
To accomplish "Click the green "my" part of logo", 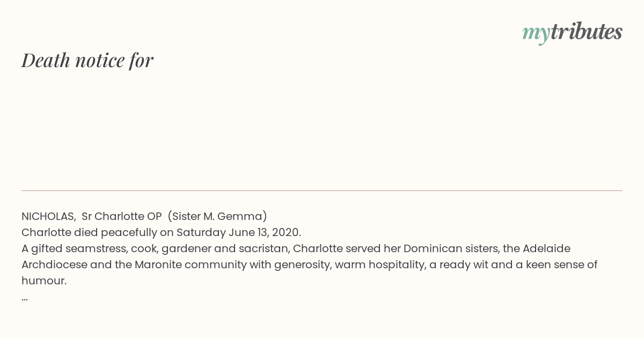I will pyautogui.click(x=536, y=34).
